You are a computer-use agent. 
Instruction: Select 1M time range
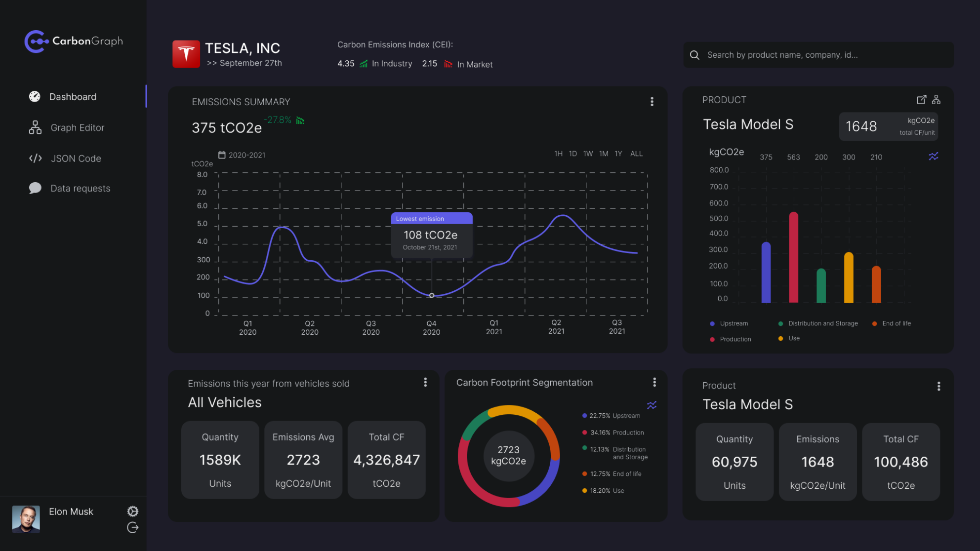604,154
